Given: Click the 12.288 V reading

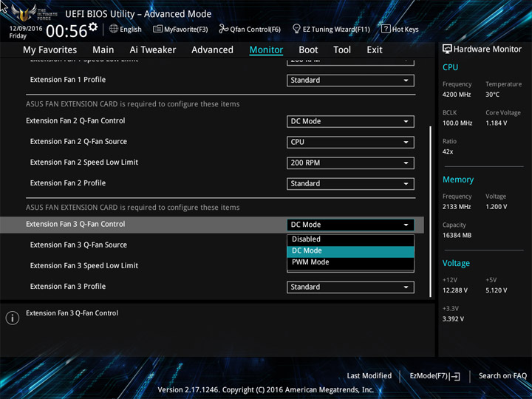Looking at the screenshot, I should click(x=454, y=290).
